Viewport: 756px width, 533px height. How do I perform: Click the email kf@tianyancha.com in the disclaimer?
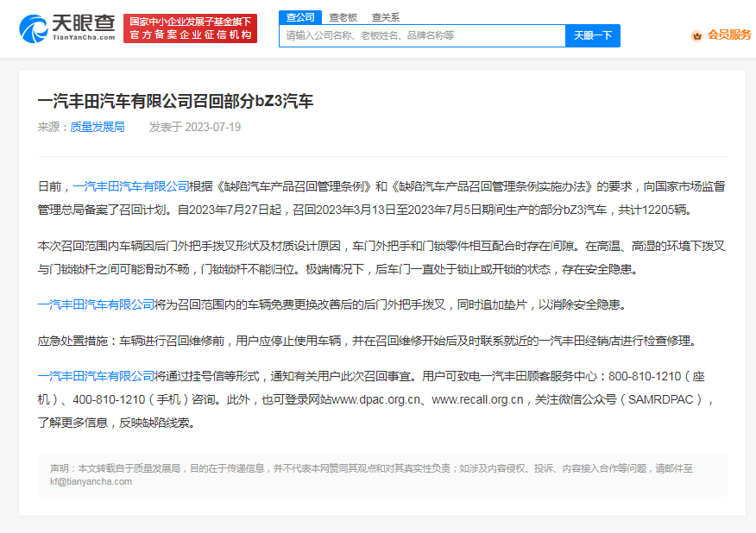click(x=91, y=481)
